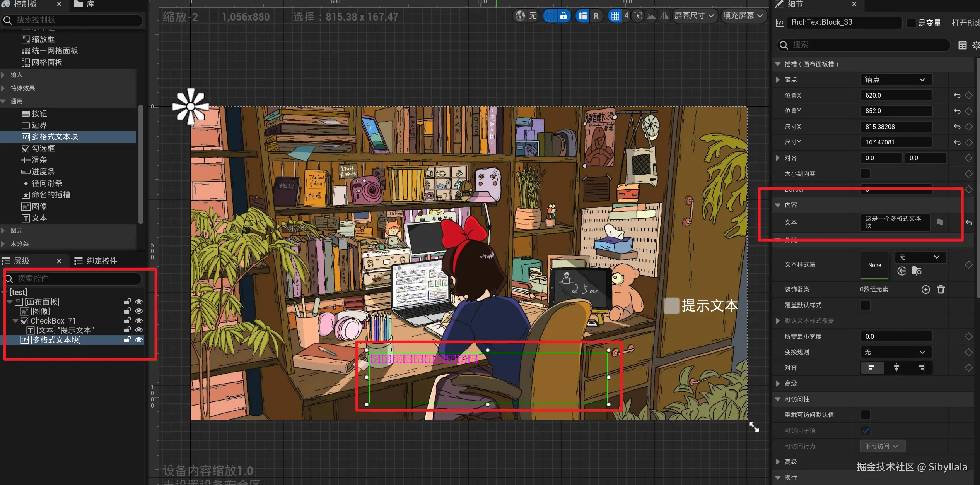This screenshot has width=980, height=485.
Task: Click the None text style thumbnail
Action: 874,265
